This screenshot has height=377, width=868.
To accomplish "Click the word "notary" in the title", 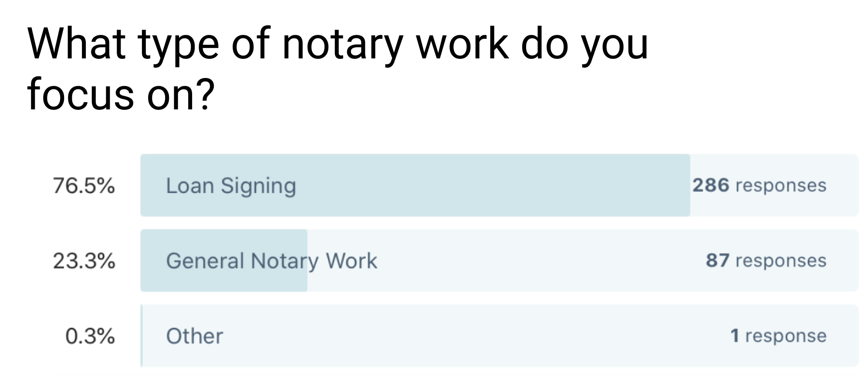I will coord(342,44).
